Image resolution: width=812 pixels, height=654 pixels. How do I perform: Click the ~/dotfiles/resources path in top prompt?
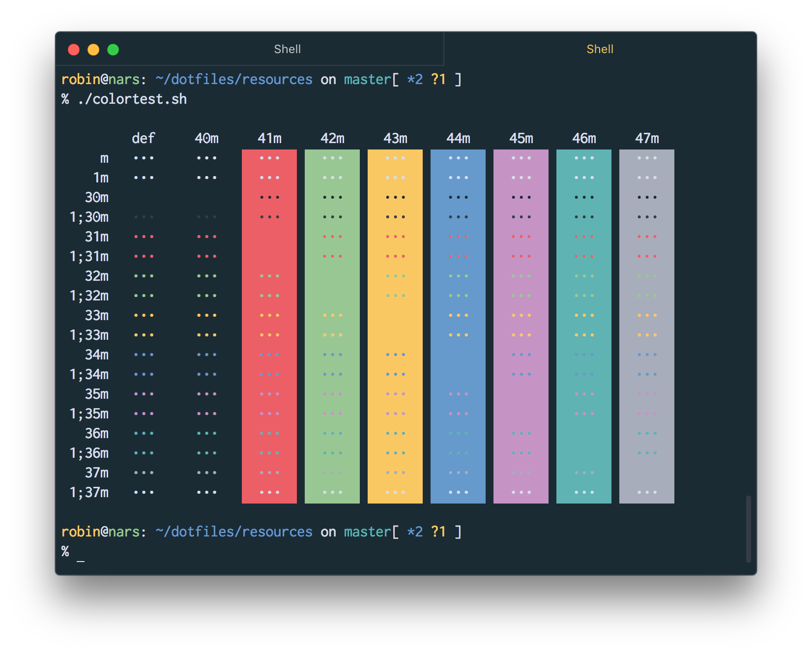pyautogui.click(x=234, y=80)
